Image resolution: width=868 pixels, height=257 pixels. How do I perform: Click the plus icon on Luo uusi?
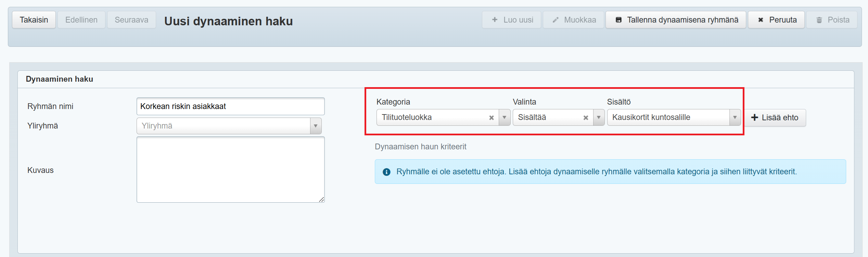tap(495, 20)
